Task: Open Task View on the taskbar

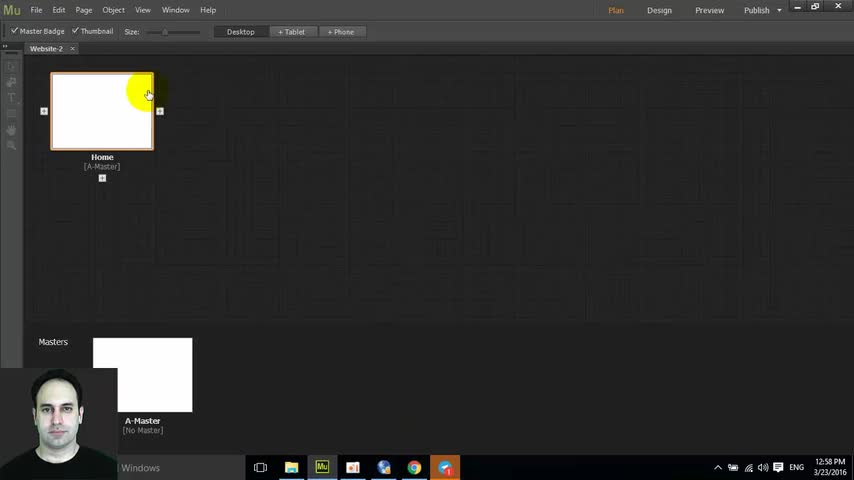Action: (x=260, y=467)
